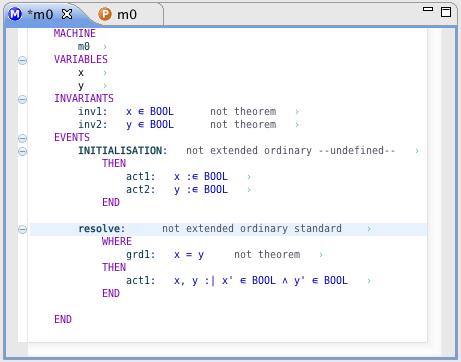Edit variable name x

pyautogui.click(x=81, y=73)
